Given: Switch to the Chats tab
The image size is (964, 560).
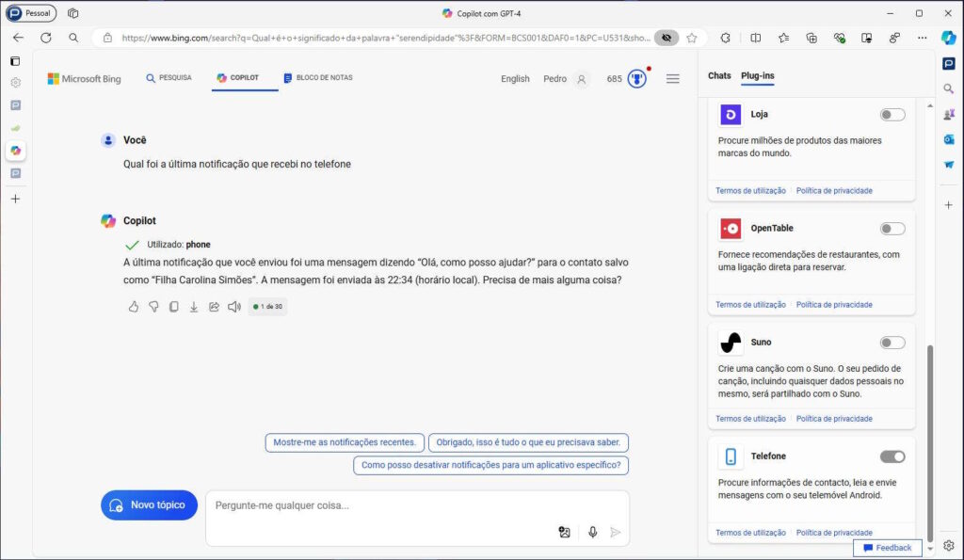Looking at the screenshot, I should click(x=719, y=75).
